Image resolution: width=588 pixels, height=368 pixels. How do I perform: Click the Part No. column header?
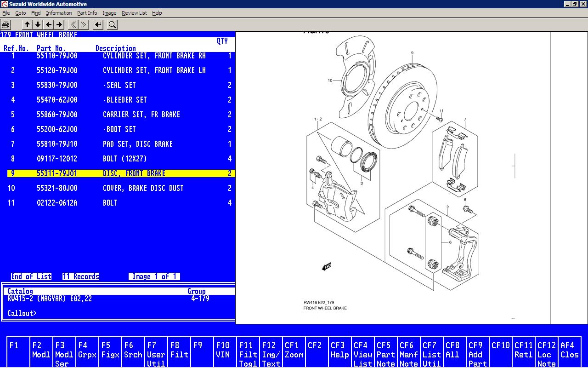51,48
